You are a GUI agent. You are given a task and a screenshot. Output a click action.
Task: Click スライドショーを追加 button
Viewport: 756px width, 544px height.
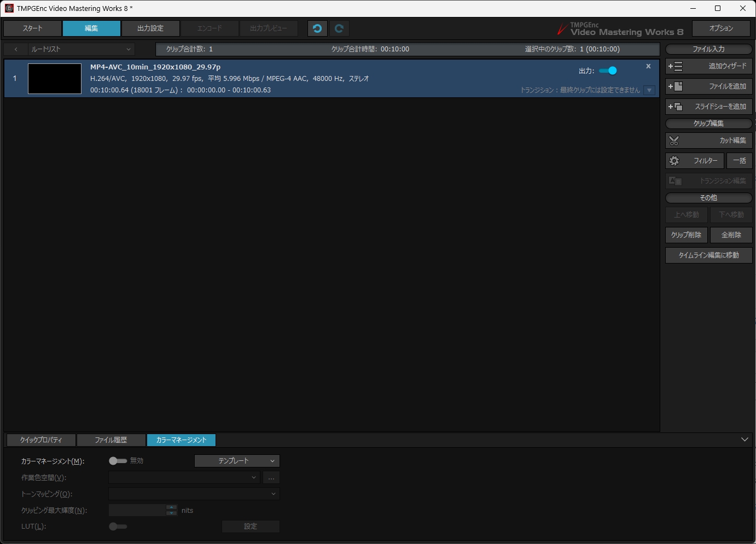pos(708,107)
